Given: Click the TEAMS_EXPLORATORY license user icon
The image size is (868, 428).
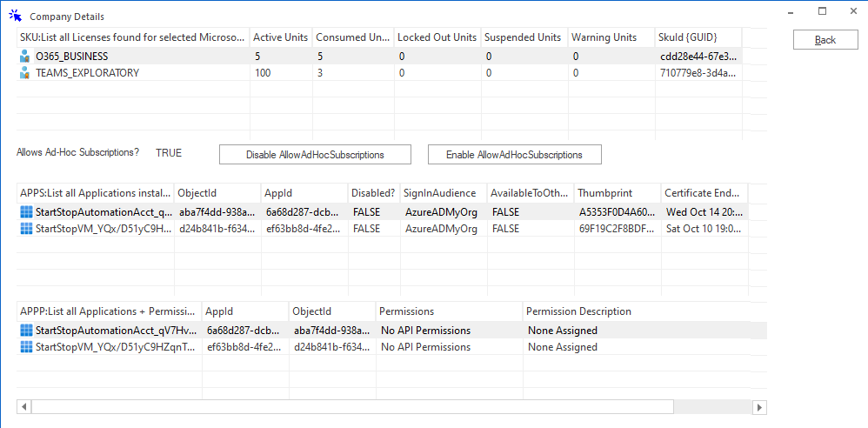Looking at the screenshot, I should click(25, 73).
